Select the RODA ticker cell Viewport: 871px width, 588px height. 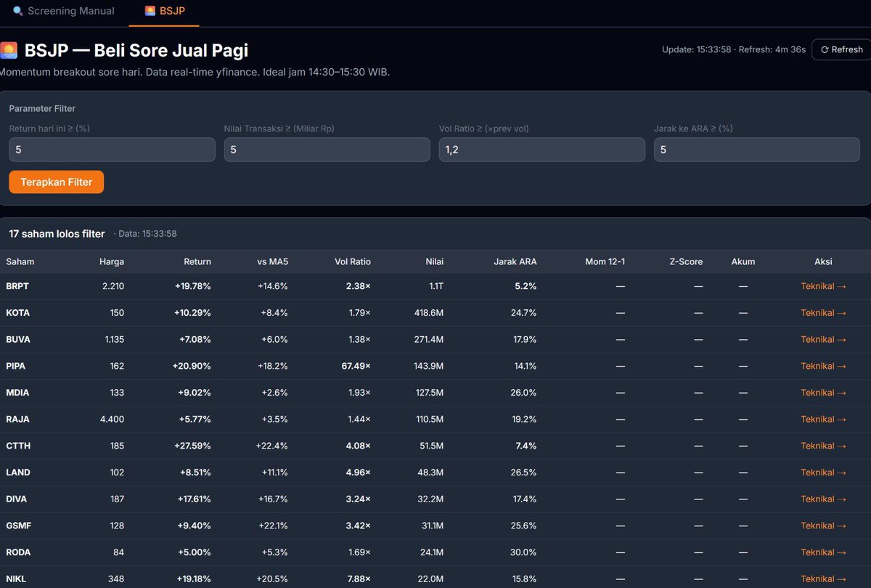18,552
